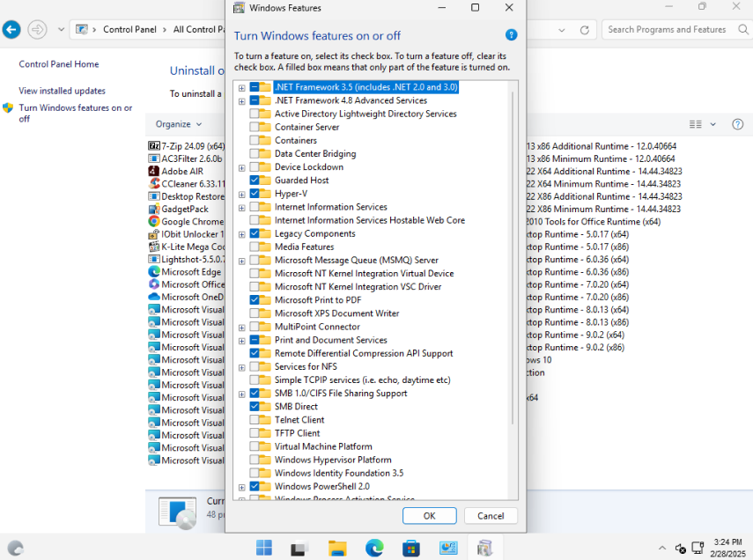Select the Microsoft Edge program icon
753x560 pixels.
coord(153,272)
